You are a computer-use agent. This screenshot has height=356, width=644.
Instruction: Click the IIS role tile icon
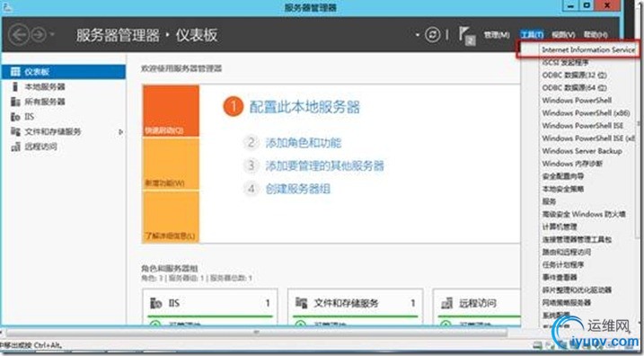[x=156, y=303]
